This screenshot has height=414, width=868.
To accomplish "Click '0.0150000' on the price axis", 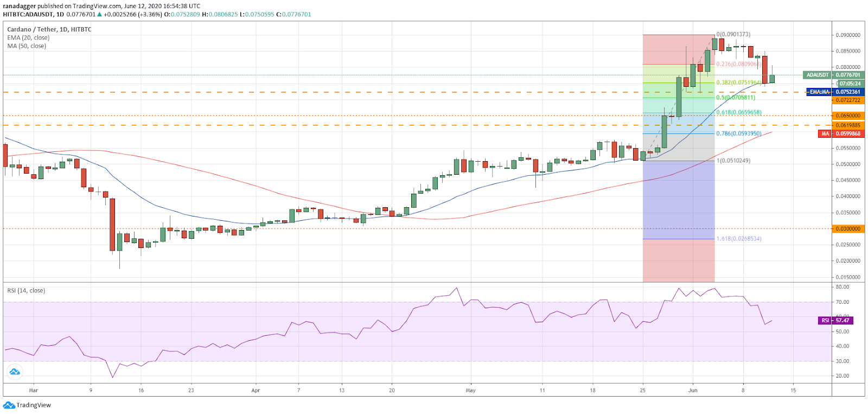I will (x=848, y=277).
